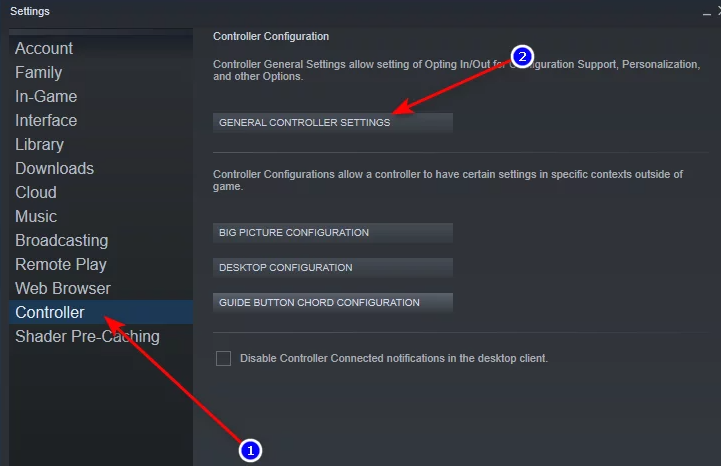Minimize the Settings window
The image size is (721, 466).
tap(706, 13)
